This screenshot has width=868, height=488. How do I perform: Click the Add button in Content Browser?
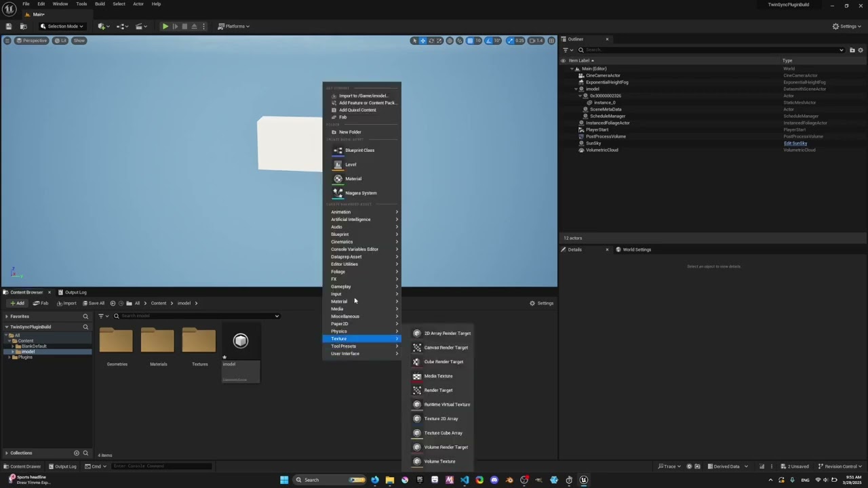[x=17, y=303]
